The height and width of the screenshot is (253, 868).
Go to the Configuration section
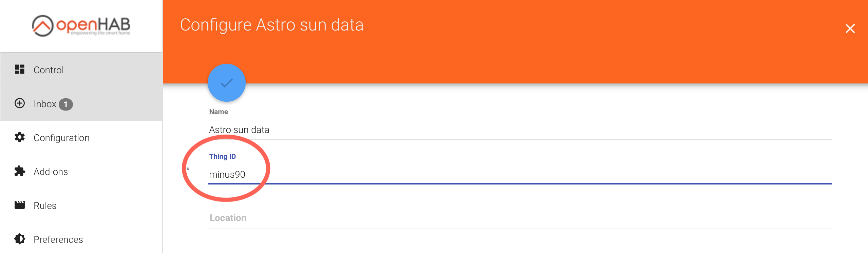[61, 138]
